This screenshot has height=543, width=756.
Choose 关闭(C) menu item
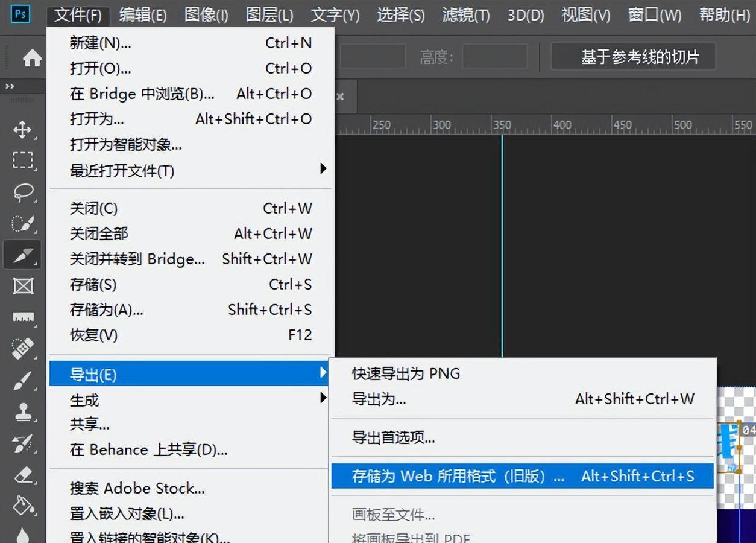click(x=191, y=208)
